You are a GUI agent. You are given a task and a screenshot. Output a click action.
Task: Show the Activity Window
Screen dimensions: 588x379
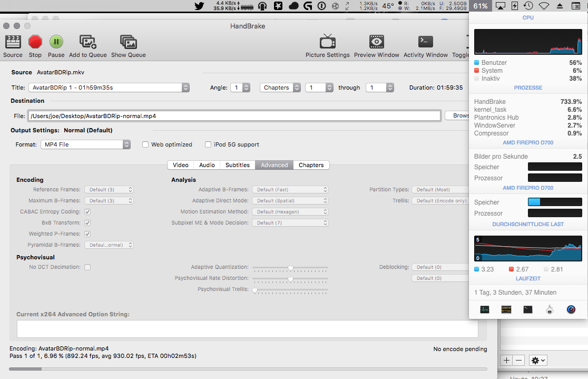coord(426,42)
